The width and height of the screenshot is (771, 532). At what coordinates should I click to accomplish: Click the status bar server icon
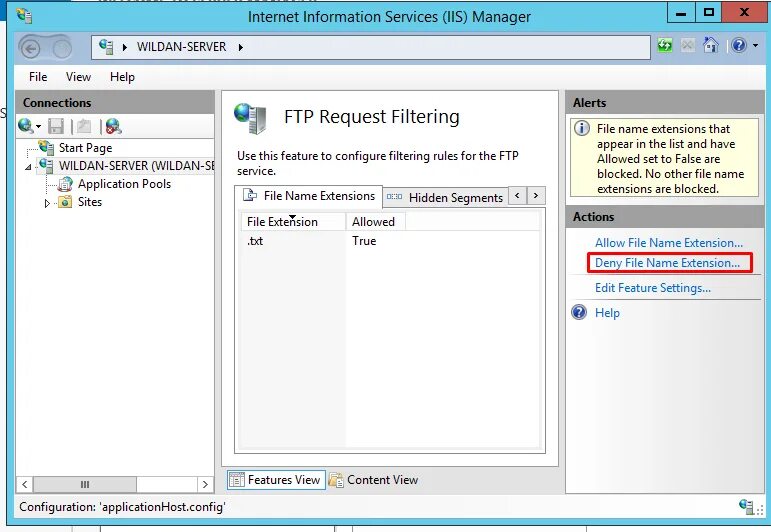tap(746, 506)
